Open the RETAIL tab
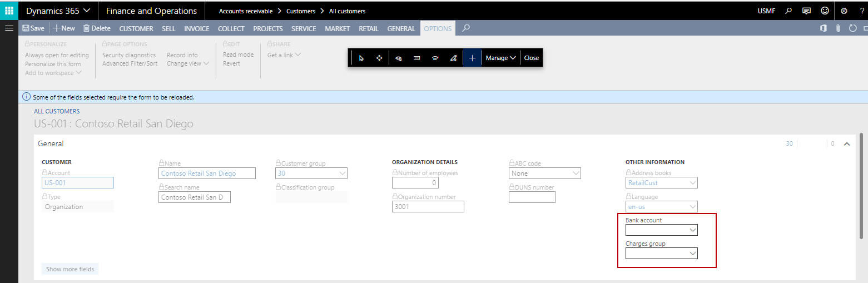The width and height of the screenshot is (868, 283). click(369, 28)
